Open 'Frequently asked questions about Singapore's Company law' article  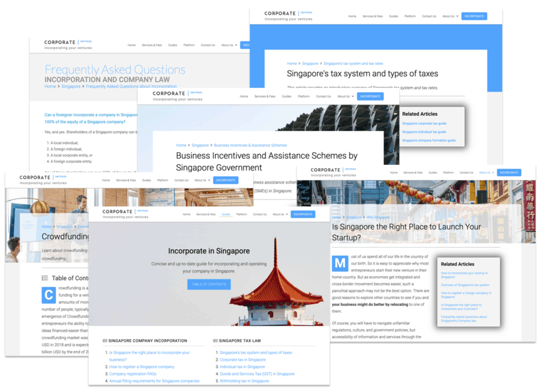[x=464, y=318]
